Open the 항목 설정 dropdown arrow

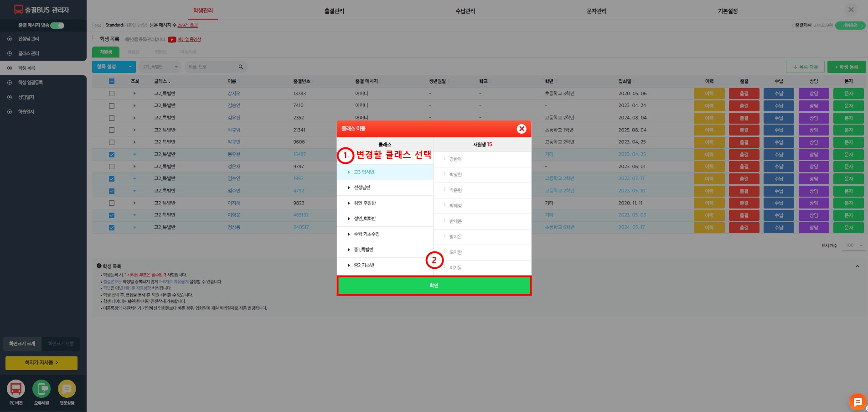pyautogui.click(x=130, y=67)
